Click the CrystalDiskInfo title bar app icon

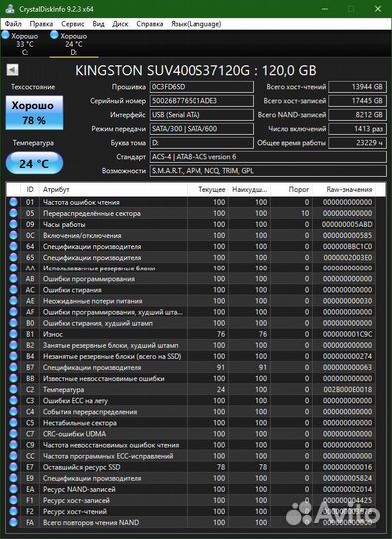(10, 9)
